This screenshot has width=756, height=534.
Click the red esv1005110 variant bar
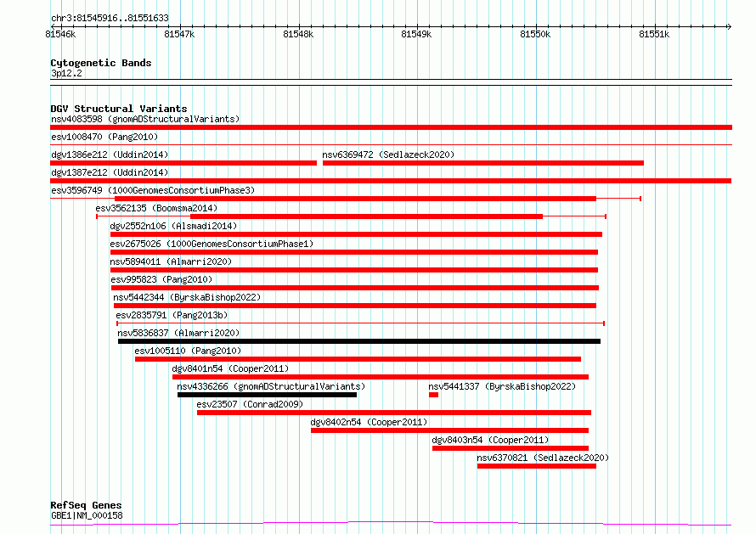(x=358, y=359)
